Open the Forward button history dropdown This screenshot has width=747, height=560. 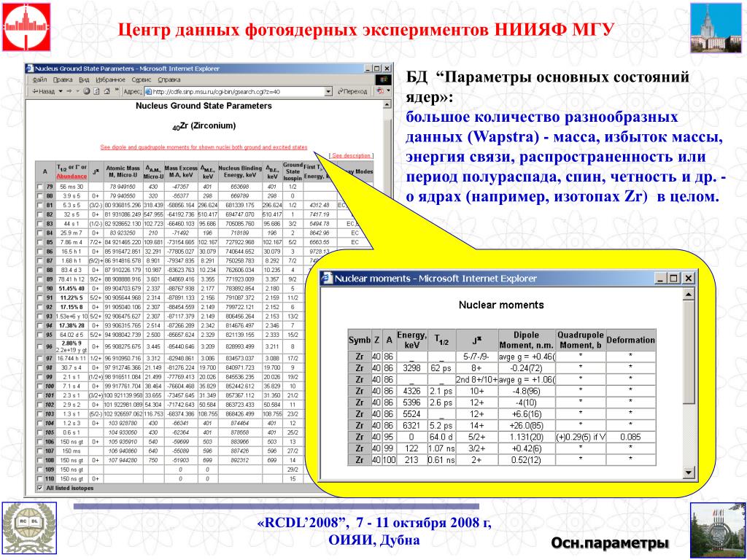[77, 91]
